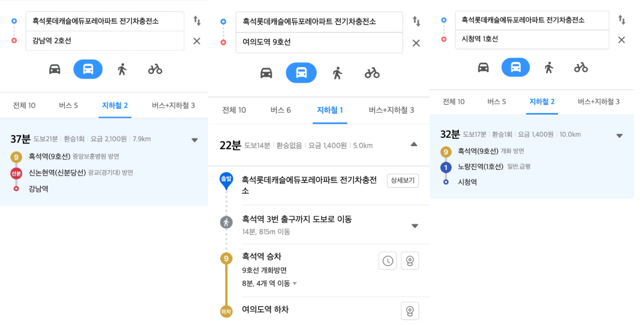Image resolution: width=644 pixels, height=325 pixels.
Task: Expand 8분, 4개 역 이동 station list
Action: [295, 283]
